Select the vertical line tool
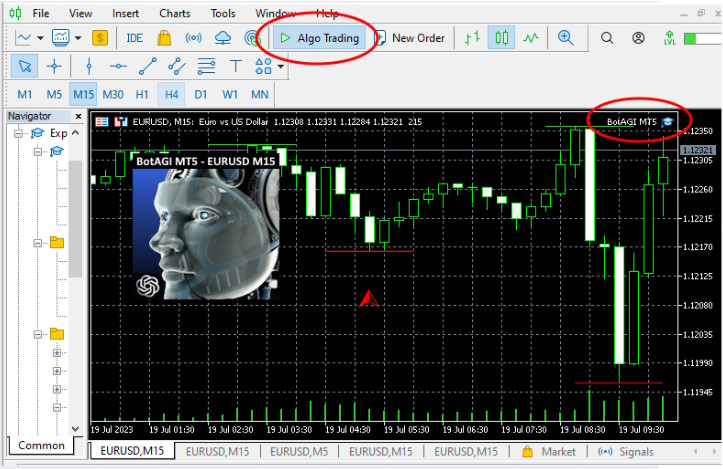The height and width of the screenshot is (469, 723). click(x=89, y=66)
